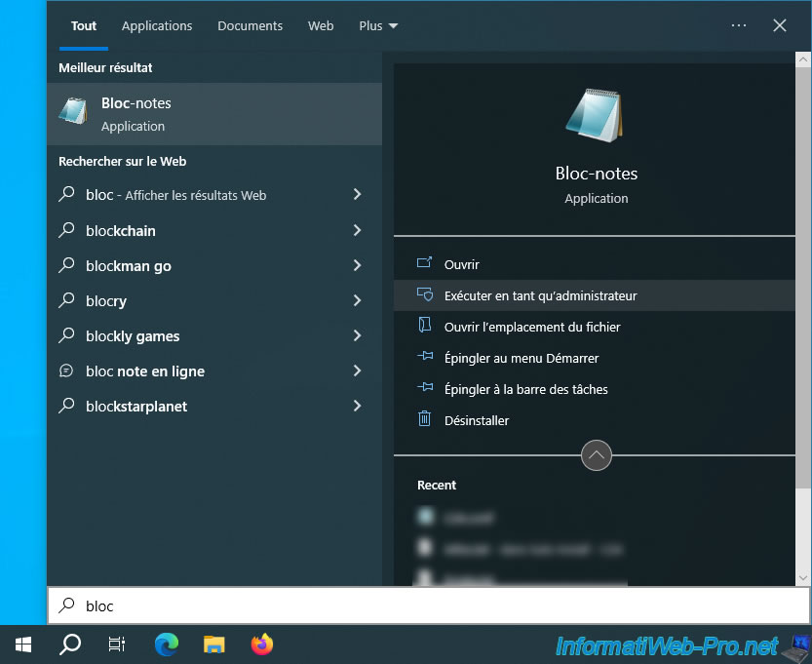
Task: Switch to the Tout tab
Action: click(x=84, y=26)
